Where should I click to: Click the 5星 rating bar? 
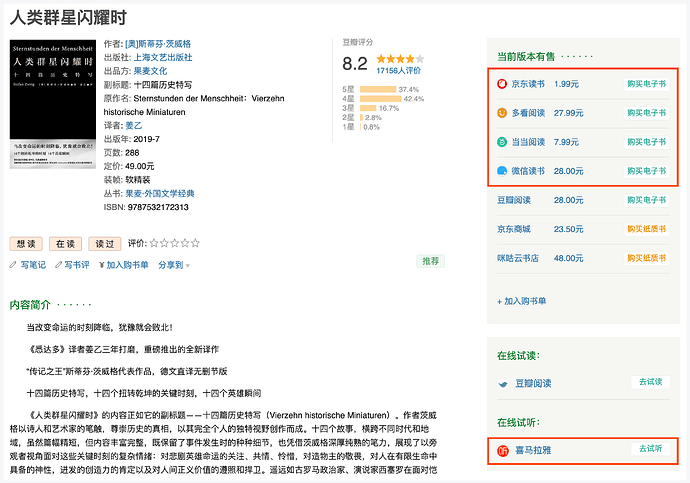(378, 89)
